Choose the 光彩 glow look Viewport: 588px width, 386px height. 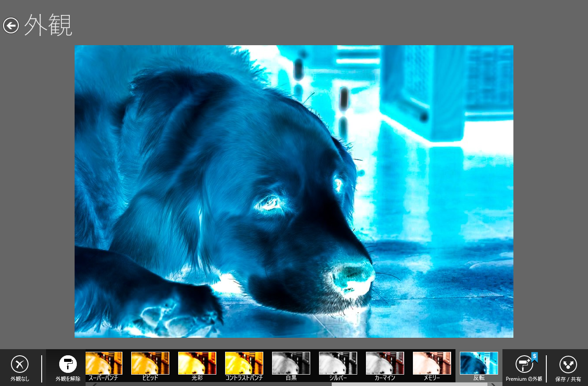pos(197,363)
